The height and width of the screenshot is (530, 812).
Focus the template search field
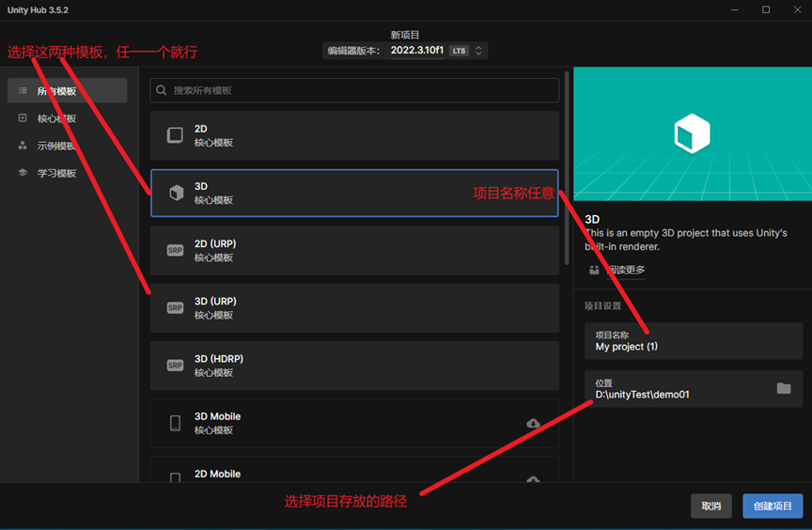354,90
